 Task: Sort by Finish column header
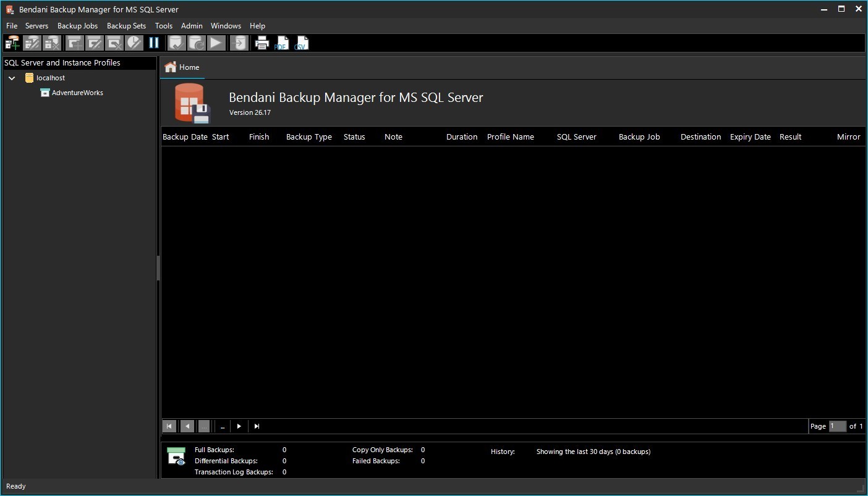click(259, 137)
